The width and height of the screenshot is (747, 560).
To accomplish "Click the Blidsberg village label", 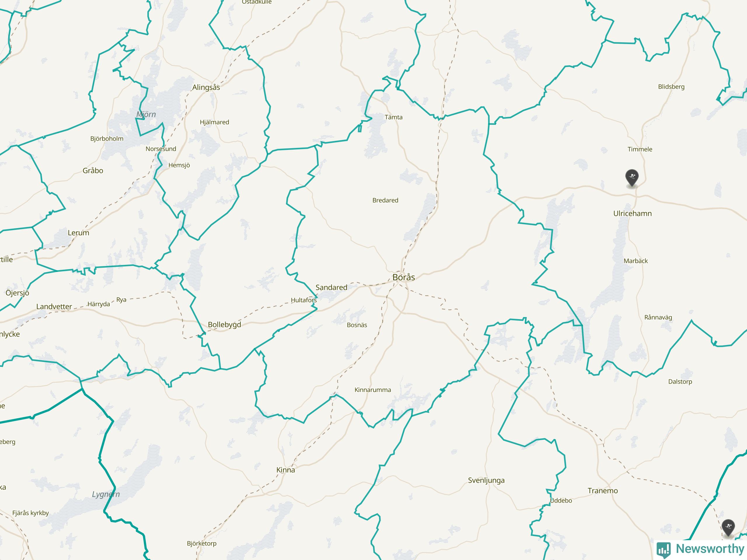I will (x=671, y=87).
